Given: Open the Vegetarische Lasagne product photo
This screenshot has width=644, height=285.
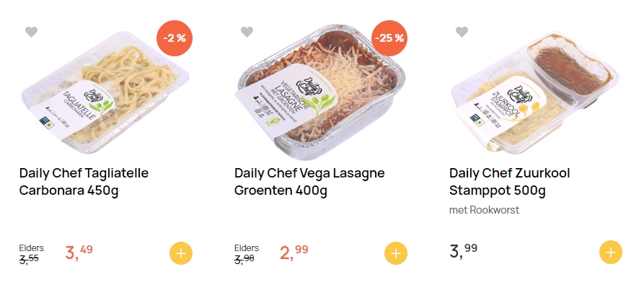Looking at the screenshot, I should point(320,92).
